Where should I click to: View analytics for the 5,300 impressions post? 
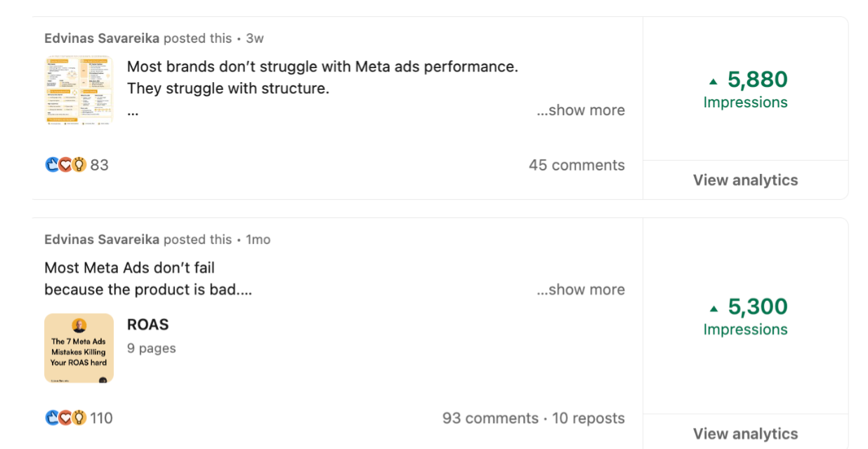click(745, 434)
